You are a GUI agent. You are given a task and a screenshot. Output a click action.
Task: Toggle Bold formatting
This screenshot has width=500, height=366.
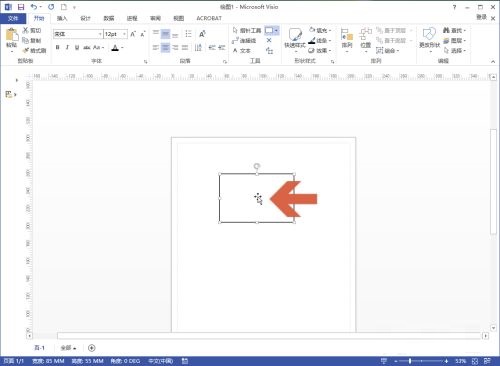click(57, 47)
